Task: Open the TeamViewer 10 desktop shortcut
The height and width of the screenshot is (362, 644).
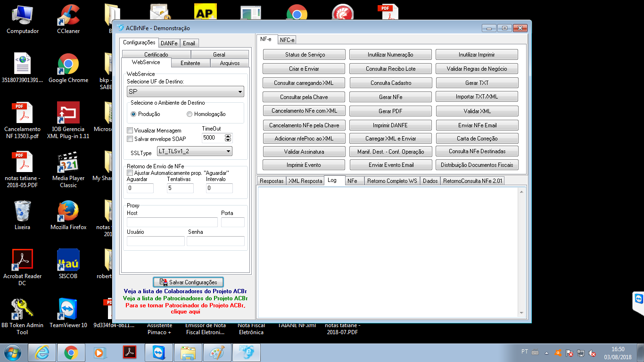Action: click(68, 313)
